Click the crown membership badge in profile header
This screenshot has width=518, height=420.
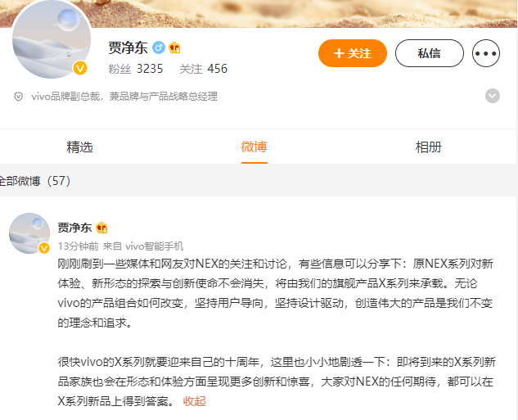coord(174,48)
